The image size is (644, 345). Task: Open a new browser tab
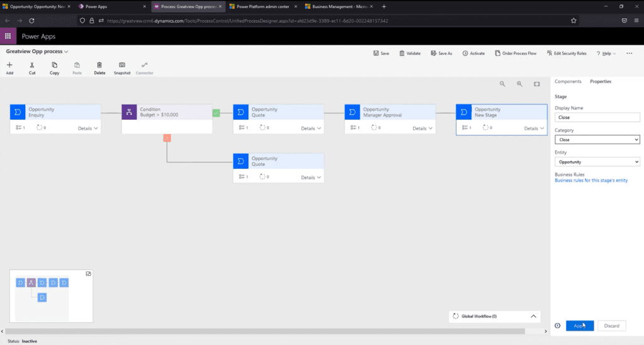384,6
